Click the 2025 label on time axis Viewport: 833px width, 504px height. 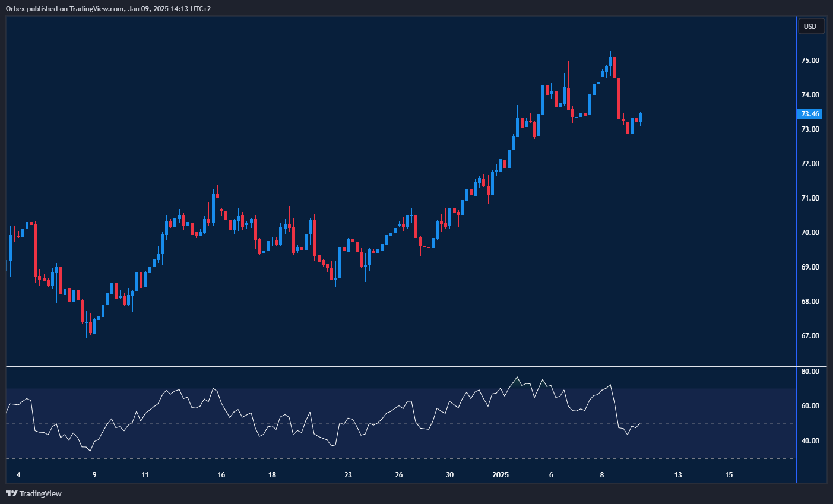coord(501,475)
